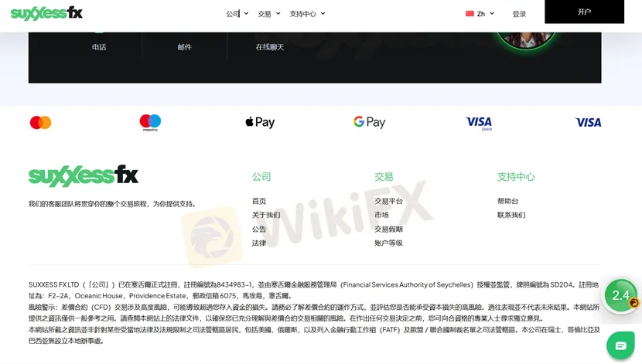Click the plain Visa logo
642x364 pixels.
coord(589,122)
